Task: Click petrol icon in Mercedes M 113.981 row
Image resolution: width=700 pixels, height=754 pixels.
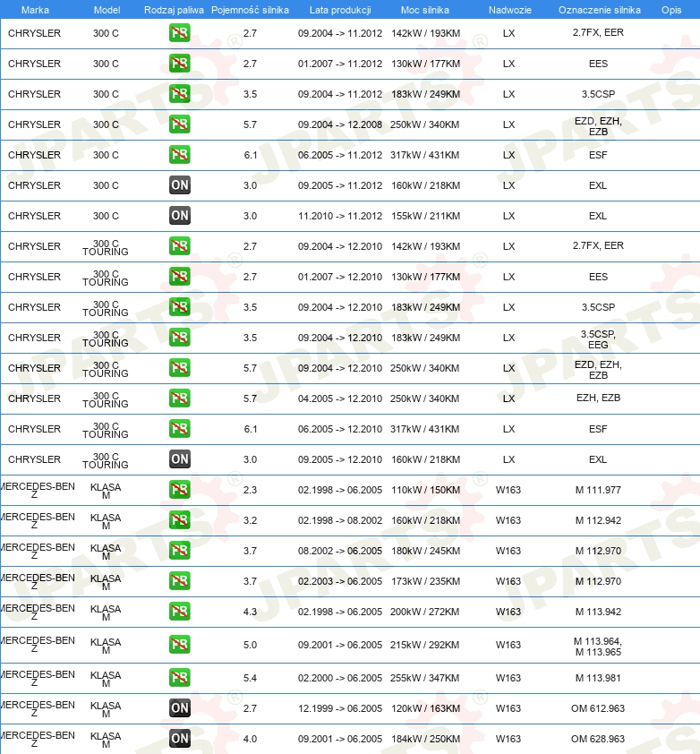Action: (179, 678)
